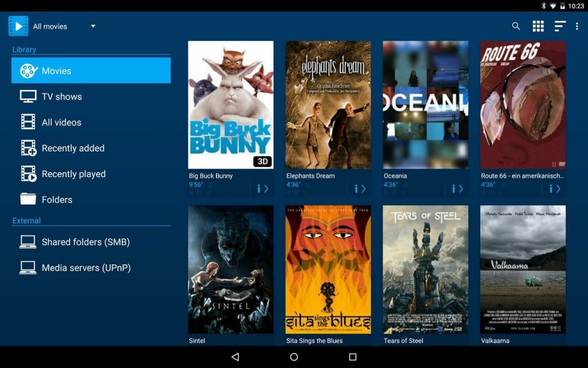Image resolution: width=588 pixels, height=368 pixels.
Task: Show info for Route 66 movie
Action: [552, 189]
